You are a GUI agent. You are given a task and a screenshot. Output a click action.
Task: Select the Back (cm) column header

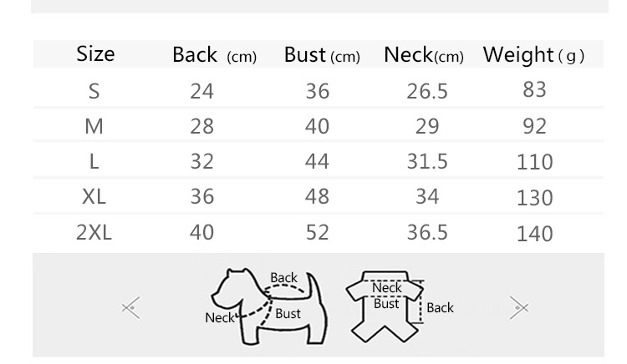[x=214, y=56]
